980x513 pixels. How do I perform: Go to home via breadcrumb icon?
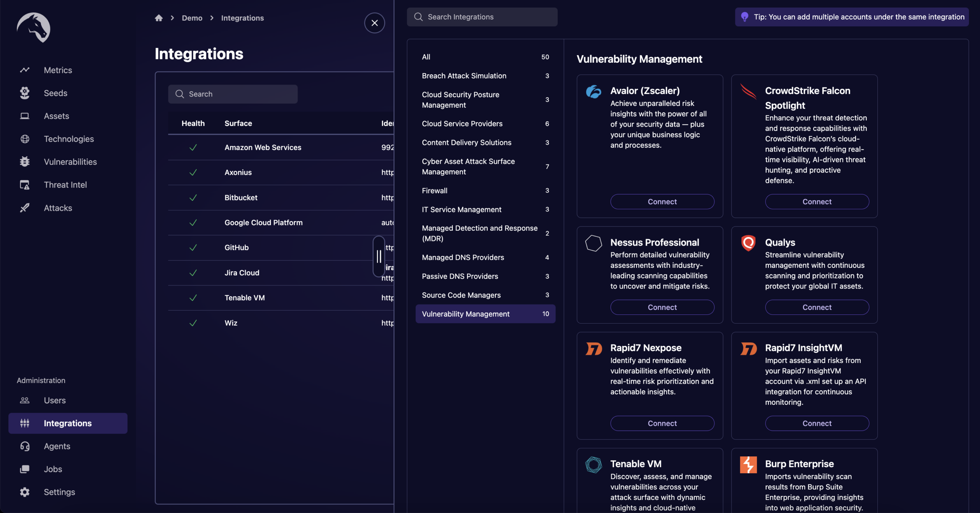159,18
